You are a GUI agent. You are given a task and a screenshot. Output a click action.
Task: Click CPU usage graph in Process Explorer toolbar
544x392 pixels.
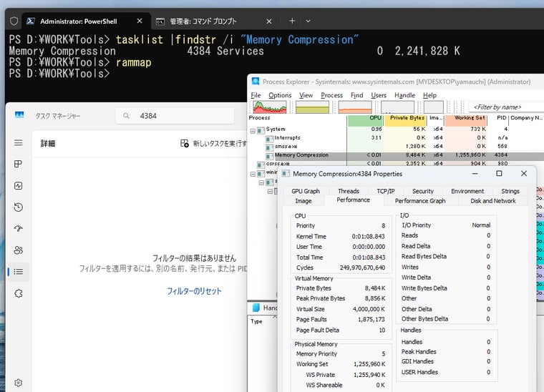270,107
